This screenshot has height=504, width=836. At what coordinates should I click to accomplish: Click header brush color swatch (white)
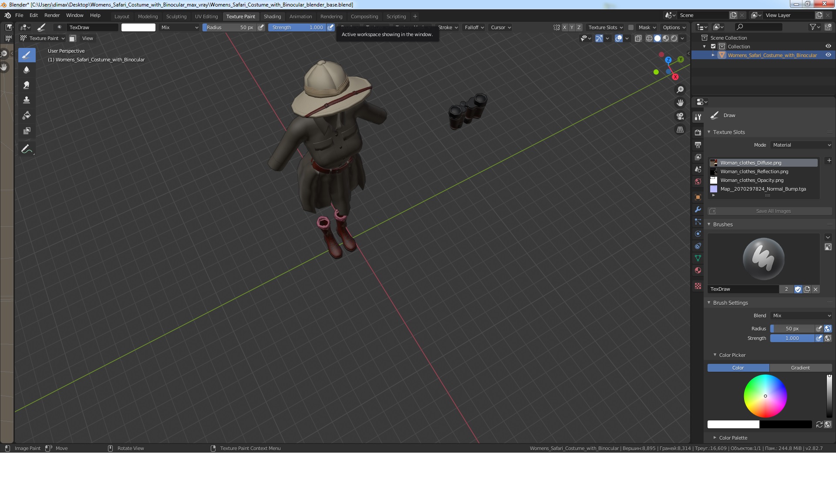(138, 27)
